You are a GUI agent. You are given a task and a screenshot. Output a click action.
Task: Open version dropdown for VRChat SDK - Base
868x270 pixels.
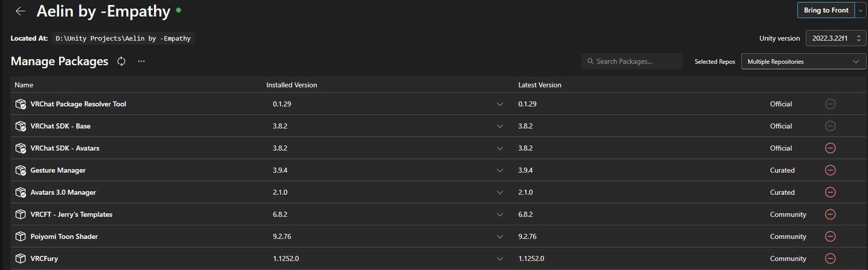(x=500, y=126)
